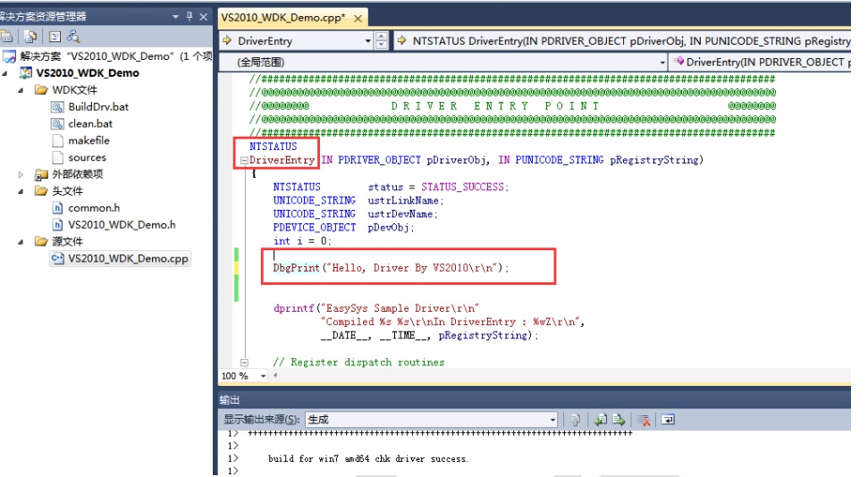Screen dimensions: 868x477
Task: Click the clean.bat file icon
Action: (x=57, y=123)
